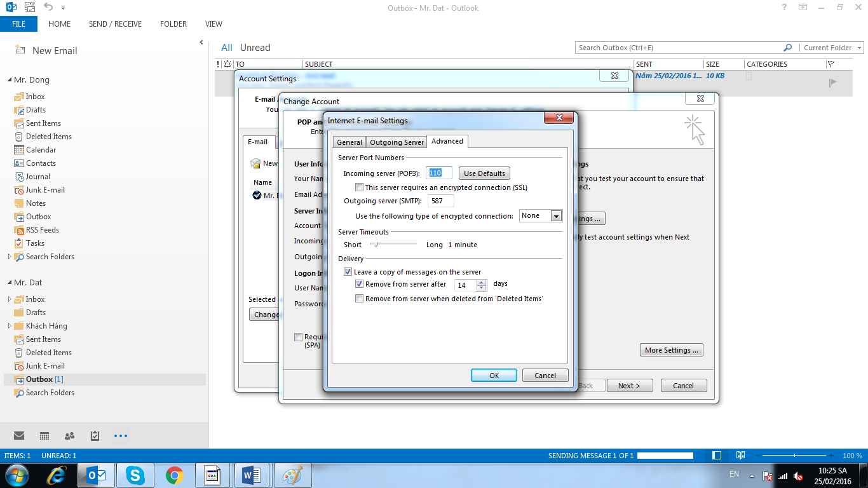Open Sent Items under Mr. Dong

(x=43, y=123)
